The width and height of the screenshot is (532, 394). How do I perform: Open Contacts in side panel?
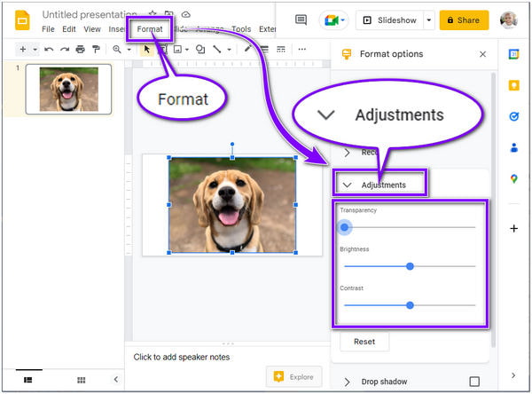pos(514,147)
